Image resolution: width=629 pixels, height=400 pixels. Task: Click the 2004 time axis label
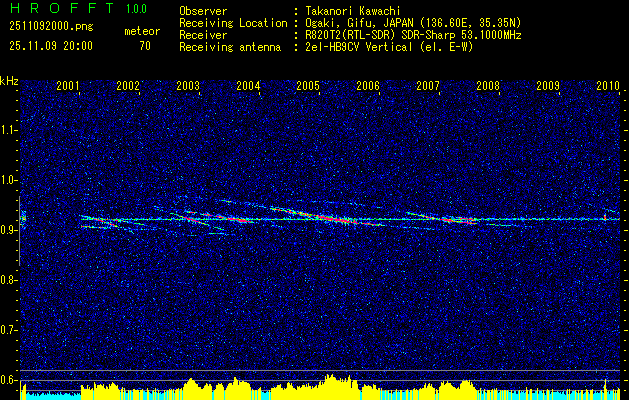pyautogui.click(x=248, y=86)
